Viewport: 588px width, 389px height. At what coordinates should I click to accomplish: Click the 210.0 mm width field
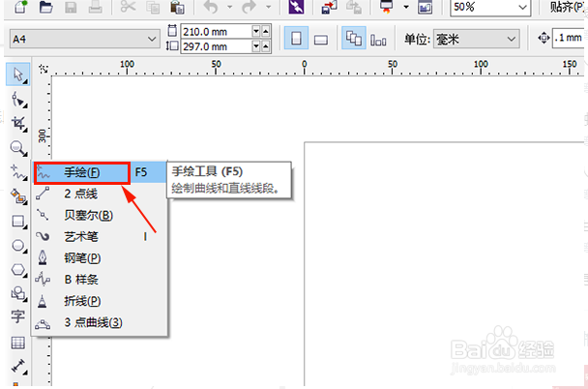[x=216, y=32]
